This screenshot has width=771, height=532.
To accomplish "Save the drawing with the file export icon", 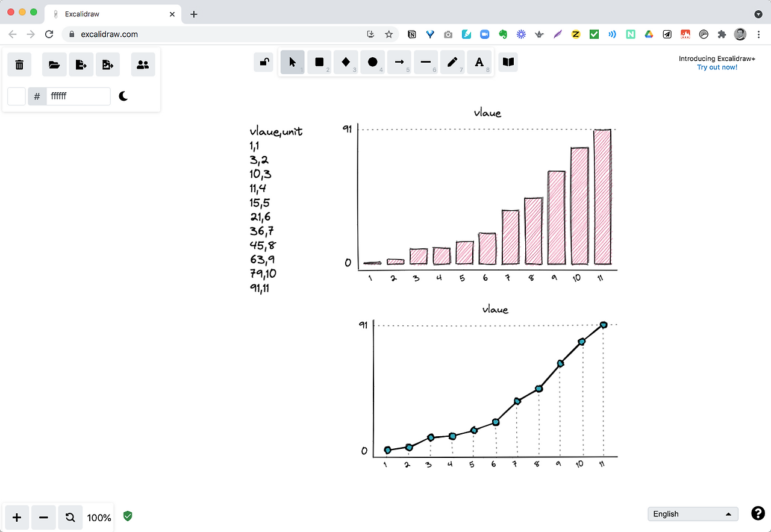I will coord(81,64).
